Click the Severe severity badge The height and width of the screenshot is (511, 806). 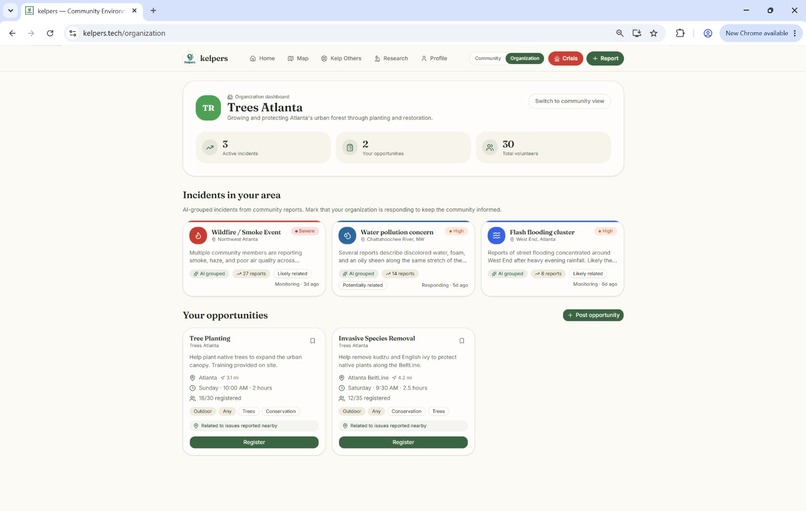tap(305, 231)
